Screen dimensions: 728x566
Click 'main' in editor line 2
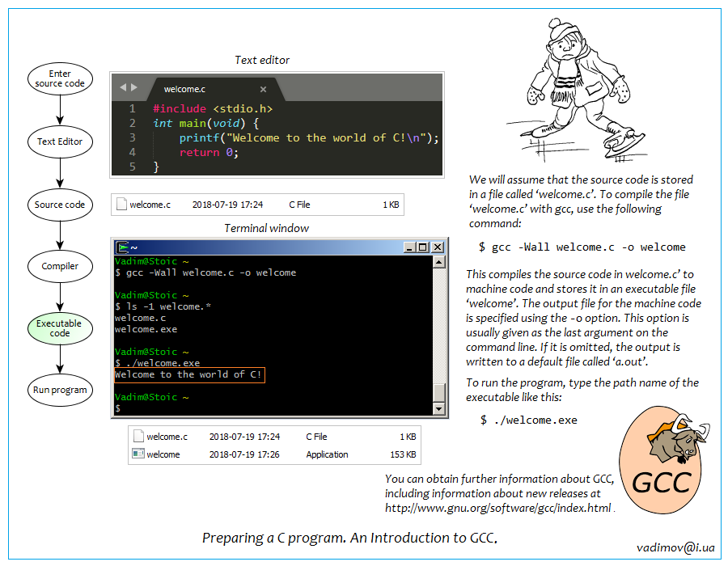point(193,124)
